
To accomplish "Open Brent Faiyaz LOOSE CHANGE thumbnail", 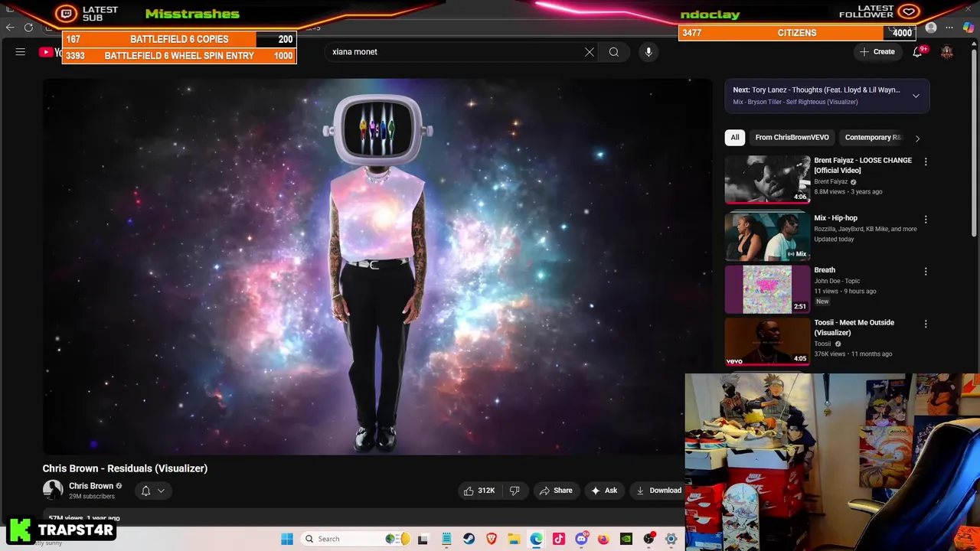I will (767, 179).
